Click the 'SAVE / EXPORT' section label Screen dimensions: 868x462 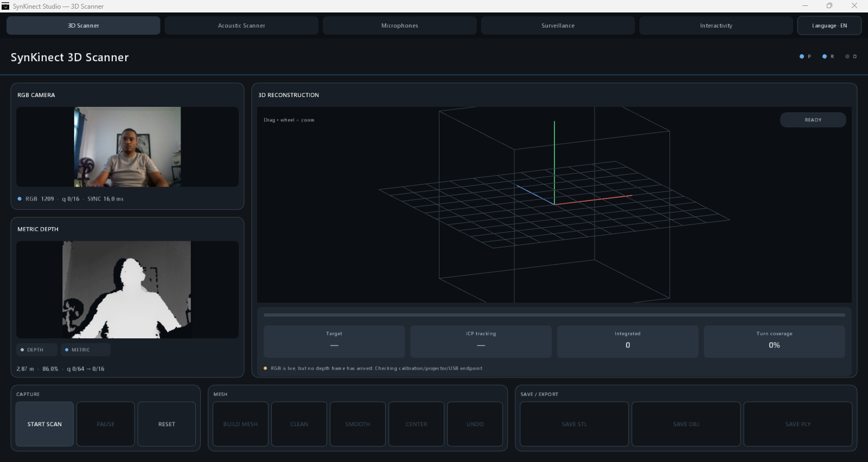coord(539,394)
